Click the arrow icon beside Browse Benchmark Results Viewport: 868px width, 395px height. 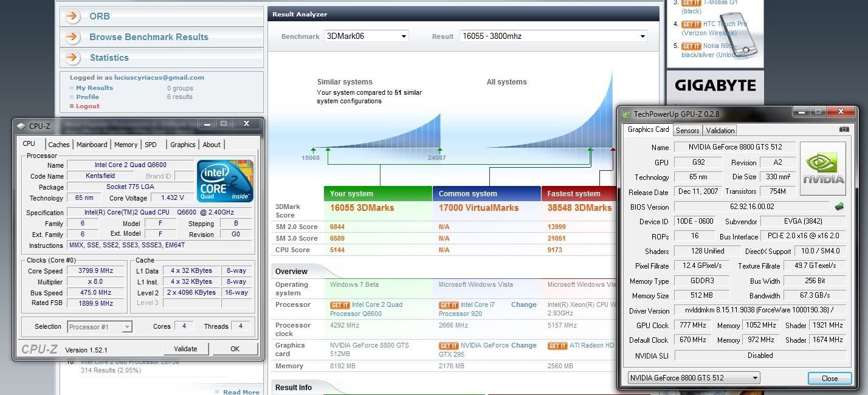pos(72,37)
